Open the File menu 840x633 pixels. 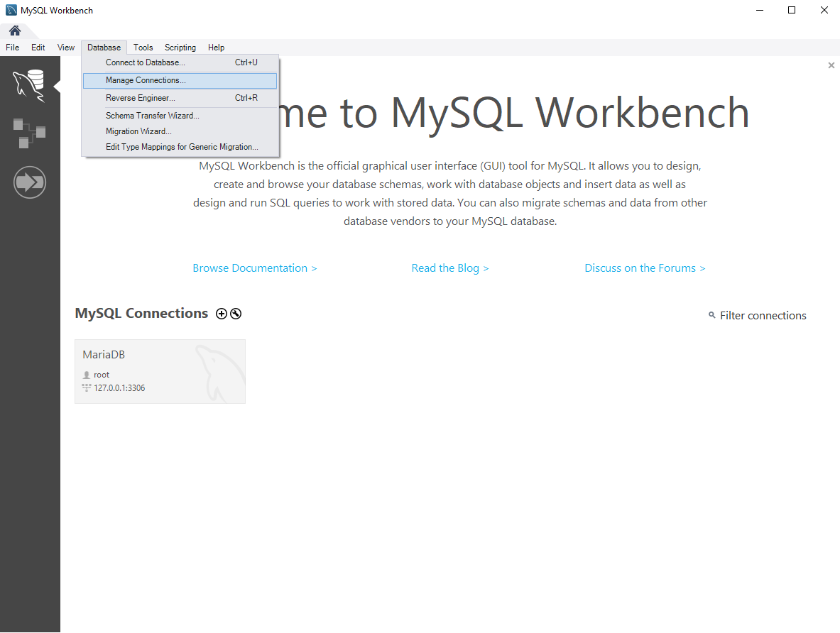(x=12, y=48)
